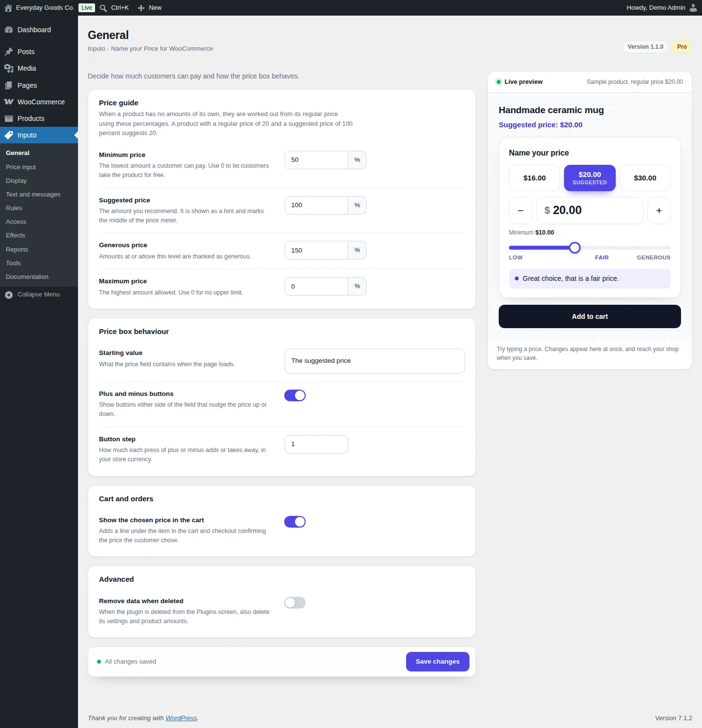Enable Remove data when deleted toggle
Image resolution: width=702 pixels, height=728 pixels.
pyautogui.click(x=295, y=603)
